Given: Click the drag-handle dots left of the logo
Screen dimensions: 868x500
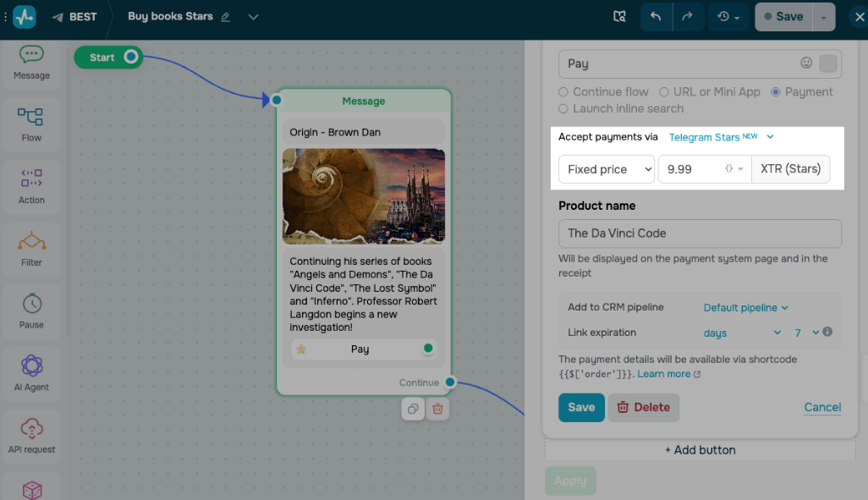Looking at the screenshot, I should pyautogui.click(x=5, y=17).
